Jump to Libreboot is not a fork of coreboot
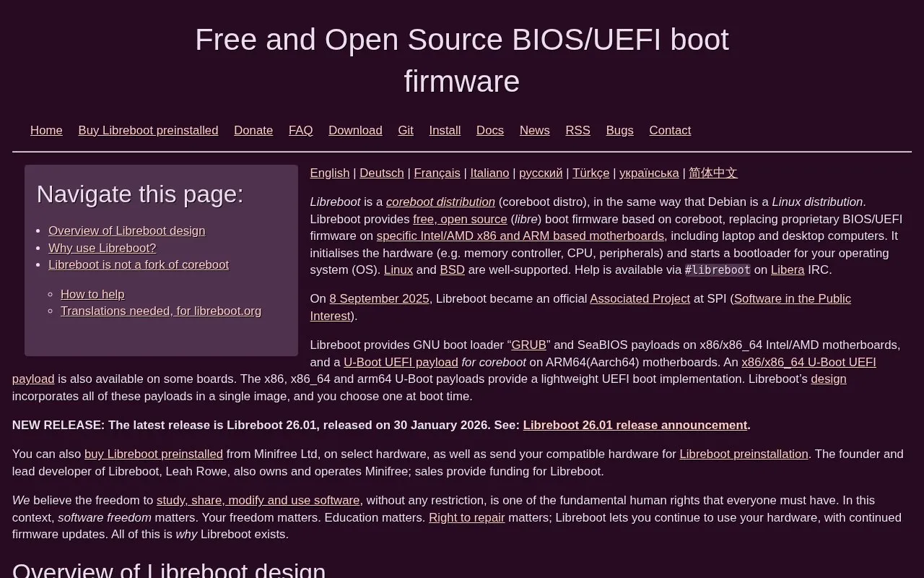924x578 pixels. point(139,264)
